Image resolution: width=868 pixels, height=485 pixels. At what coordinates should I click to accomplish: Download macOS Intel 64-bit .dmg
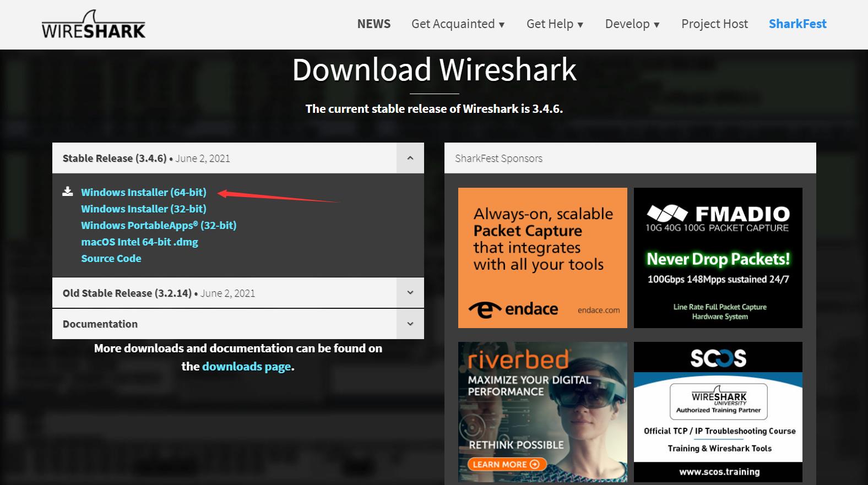(139, 242)
